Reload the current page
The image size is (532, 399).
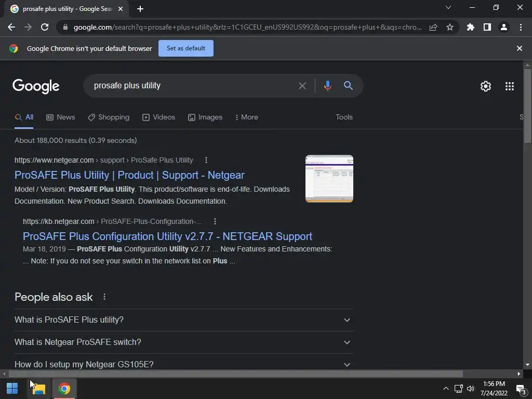pyautogui.click(x=45, y=27)
